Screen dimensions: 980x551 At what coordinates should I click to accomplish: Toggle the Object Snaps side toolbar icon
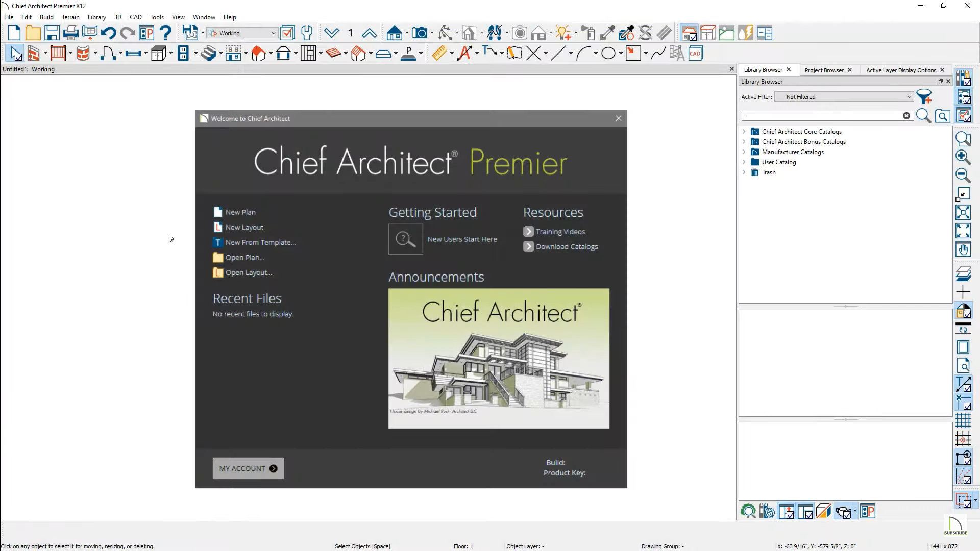pyautogui.click(x=963, y=458)
